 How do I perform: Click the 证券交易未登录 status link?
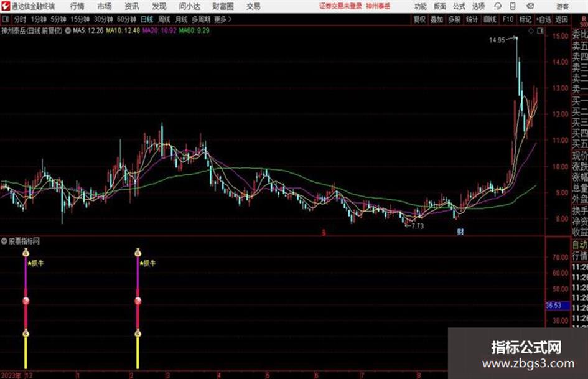pos(340,6)
